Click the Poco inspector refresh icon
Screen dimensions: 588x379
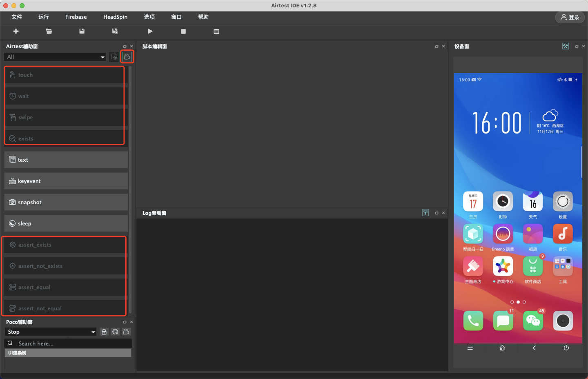point(115,332)
